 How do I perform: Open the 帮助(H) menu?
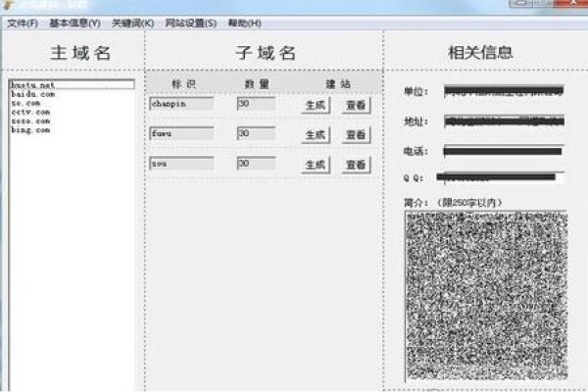pyautogui.click(x=244, y=23)
